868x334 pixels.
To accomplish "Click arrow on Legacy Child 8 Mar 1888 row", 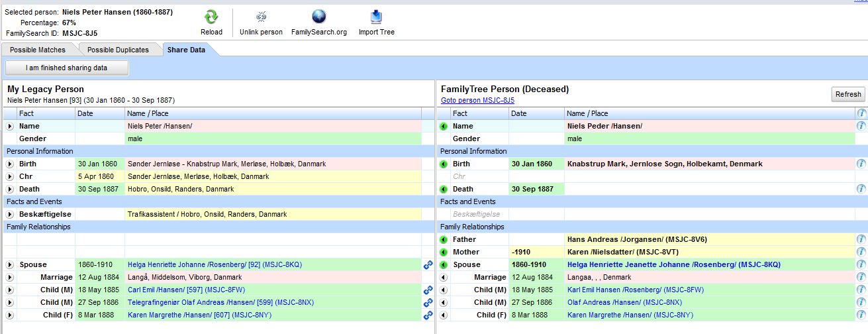I will click(x=9, y=315).
